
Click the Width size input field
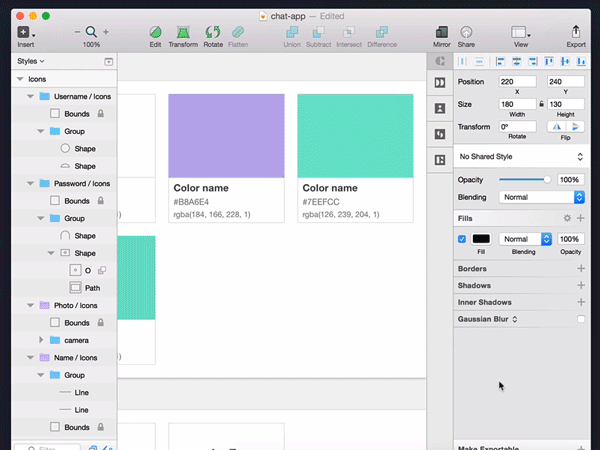coord(516,103)
